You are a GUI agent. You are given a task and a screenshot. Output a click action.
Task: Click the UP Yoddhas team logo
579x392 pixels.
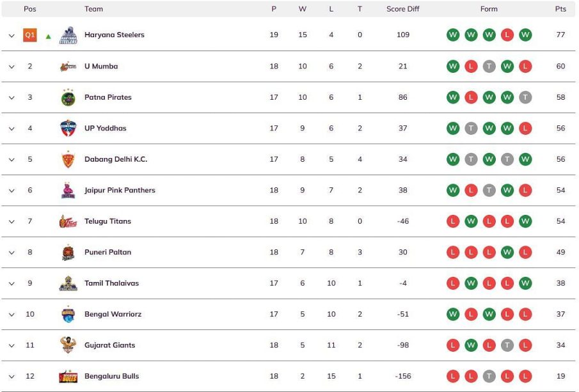coord(68,128)
